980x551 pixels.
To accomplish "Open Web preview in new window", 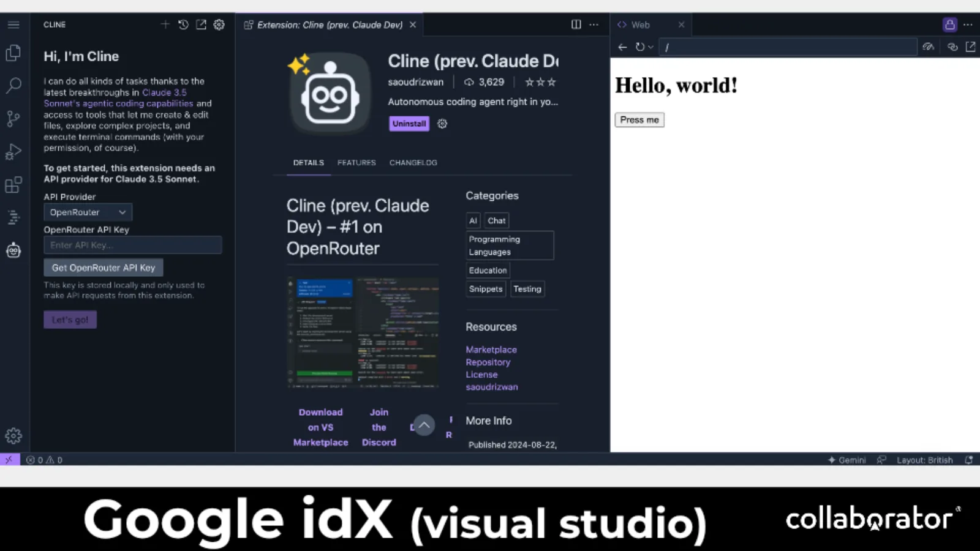I will (x=970, y=47).
